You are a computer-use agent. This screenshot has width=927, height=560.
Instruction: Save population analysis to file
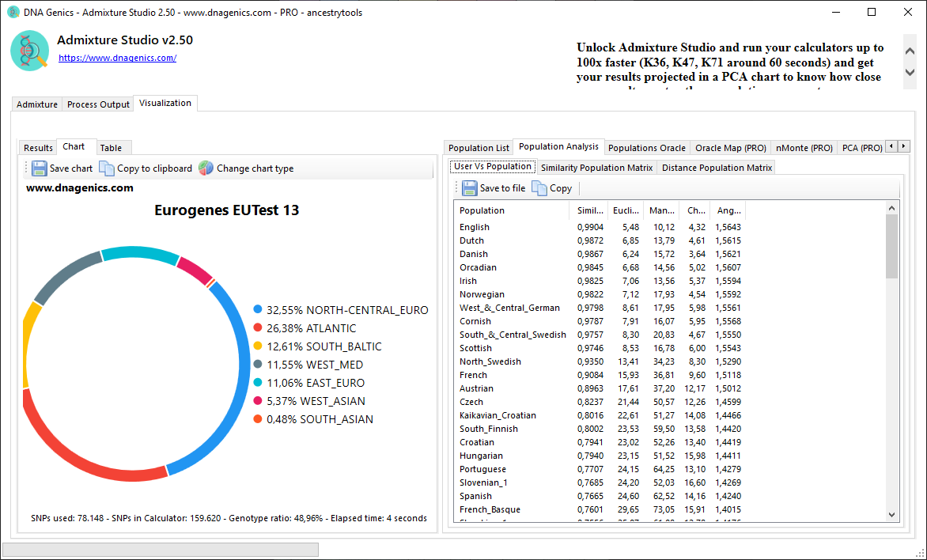click(494, 188)
